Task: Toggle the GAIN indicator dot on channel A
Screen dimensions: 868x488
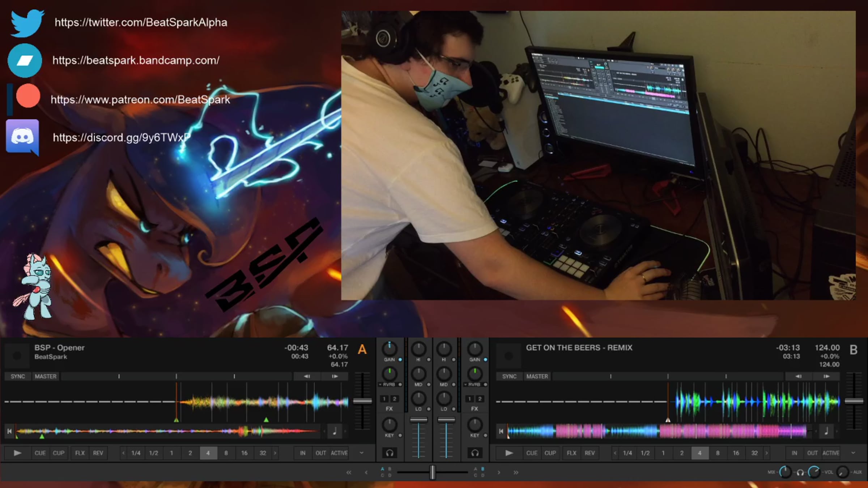Action: click(400, 360)
